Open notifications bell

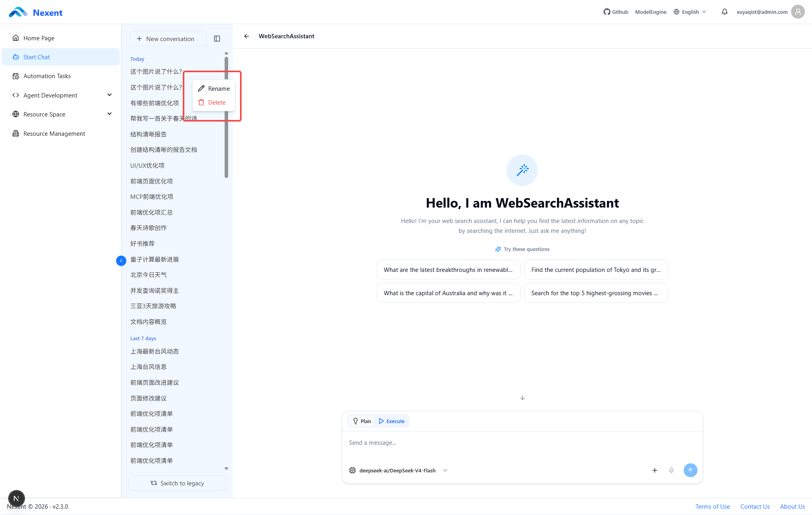724,12
